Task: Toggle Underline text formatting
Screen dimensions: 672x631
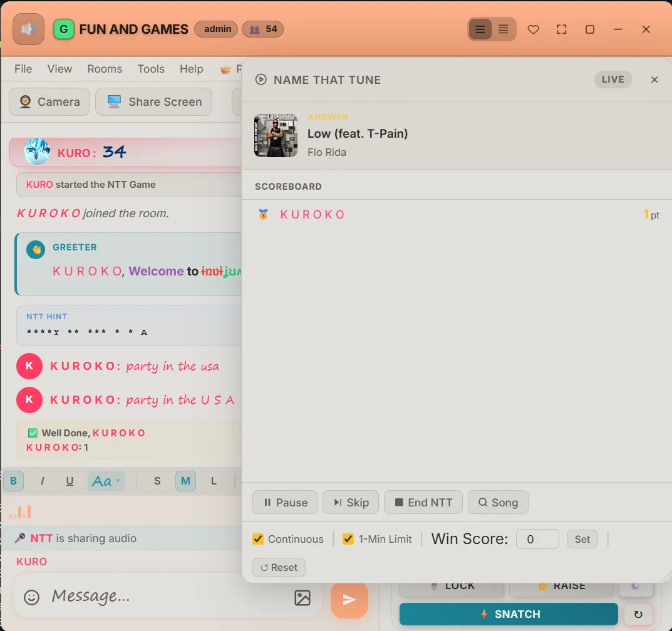Action: (70, 481)
